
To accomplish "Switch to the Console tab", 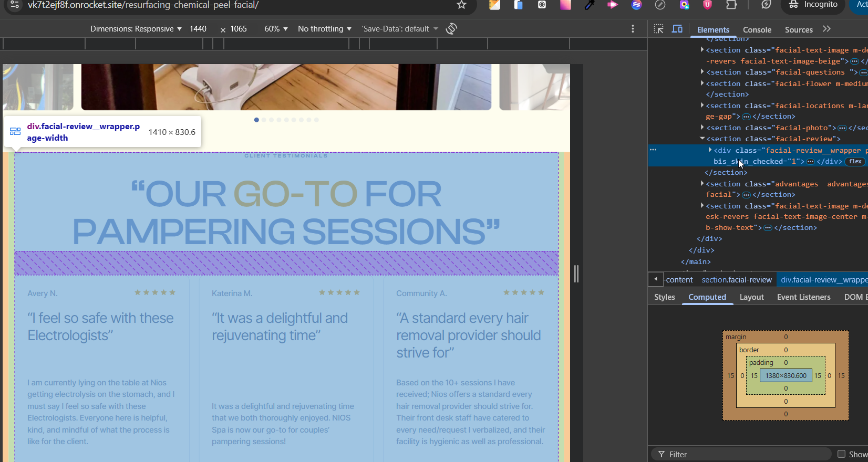I will coord(757,30).
